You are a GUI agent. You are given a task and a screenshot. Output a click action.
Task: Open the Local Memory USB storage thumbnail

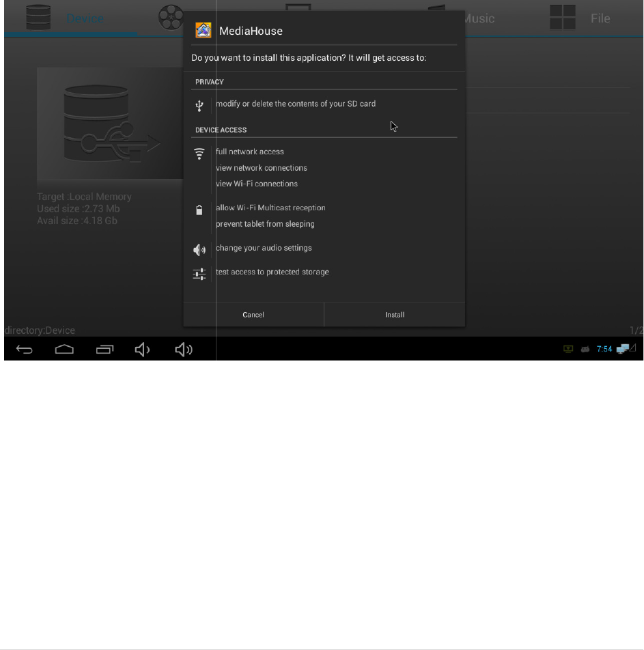(x=110, y=123)
